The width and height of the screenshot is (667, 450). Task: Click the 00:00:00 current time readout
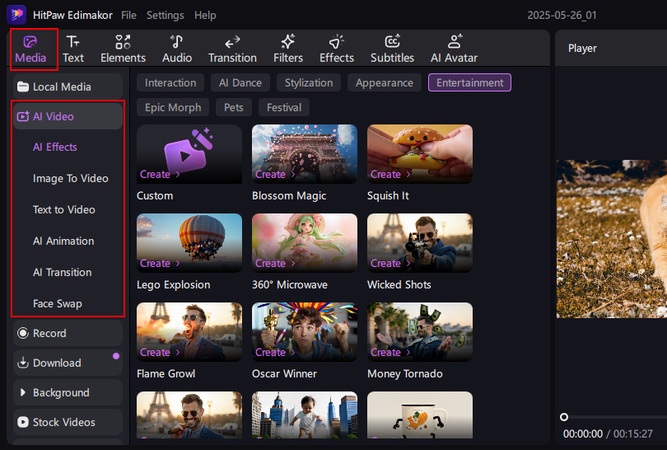(583, 434)
